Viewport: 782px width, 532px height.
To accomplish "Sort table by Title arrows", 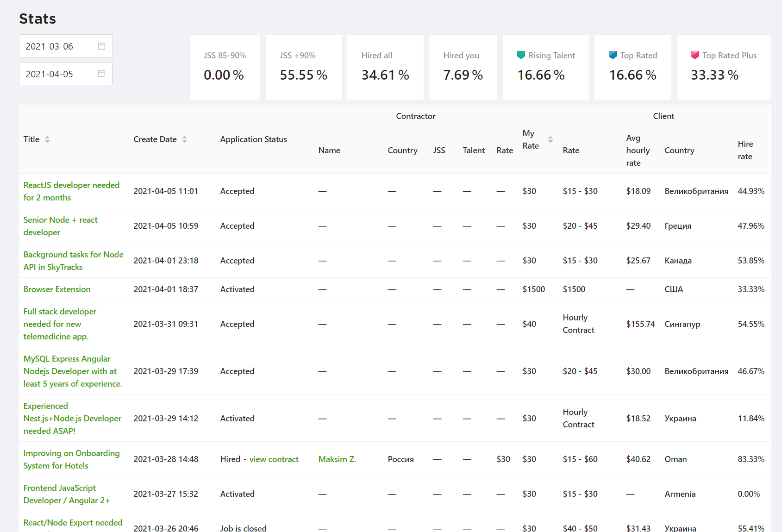I will click(x=47, y=139).
